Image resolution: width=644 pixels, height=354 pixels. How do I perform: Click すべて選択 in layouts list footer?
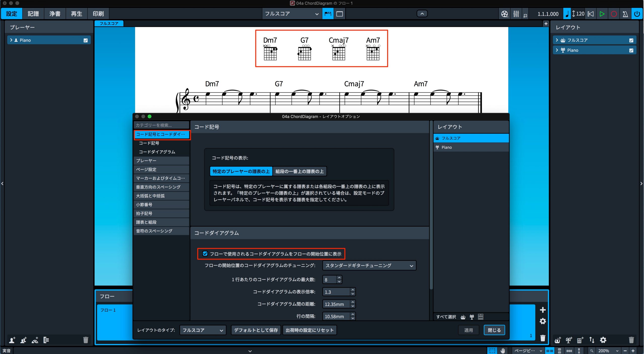446,317
